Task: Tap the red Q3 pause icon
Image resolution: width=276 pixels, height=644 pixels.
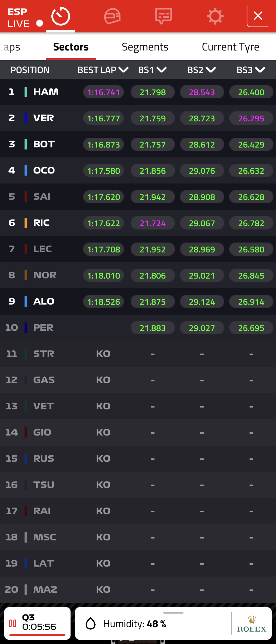Action: [x=13, y=623]
